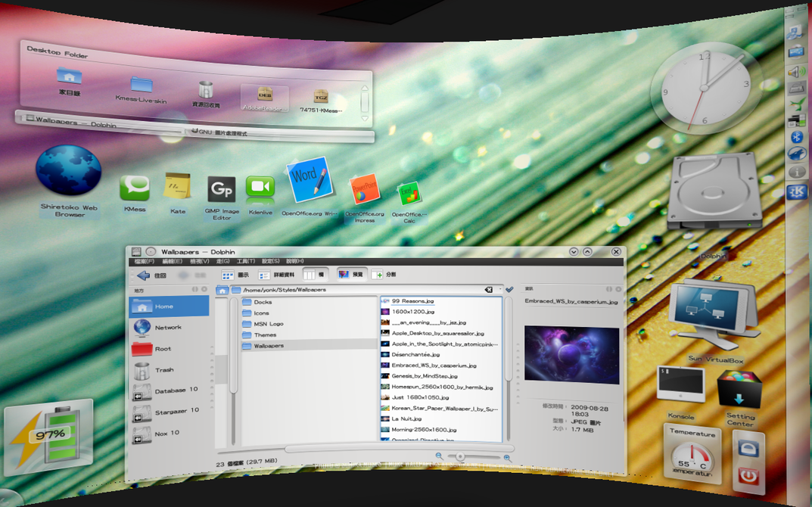The width and height of the screenshot is (812, 507).
Task: Switch Dolphin to Details view mode
Action: (276, 275)
